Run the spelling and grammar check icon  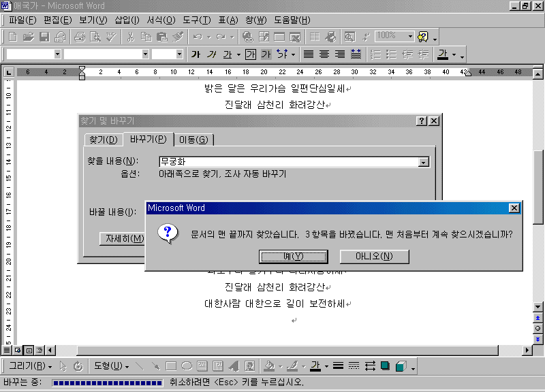[x=111, y=37]
